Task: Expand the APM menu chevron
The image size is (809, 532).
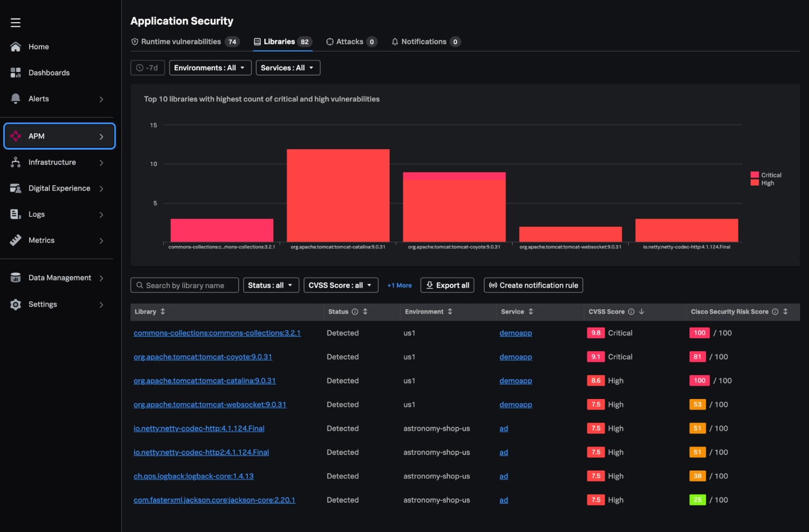Action: coord(101,136)
